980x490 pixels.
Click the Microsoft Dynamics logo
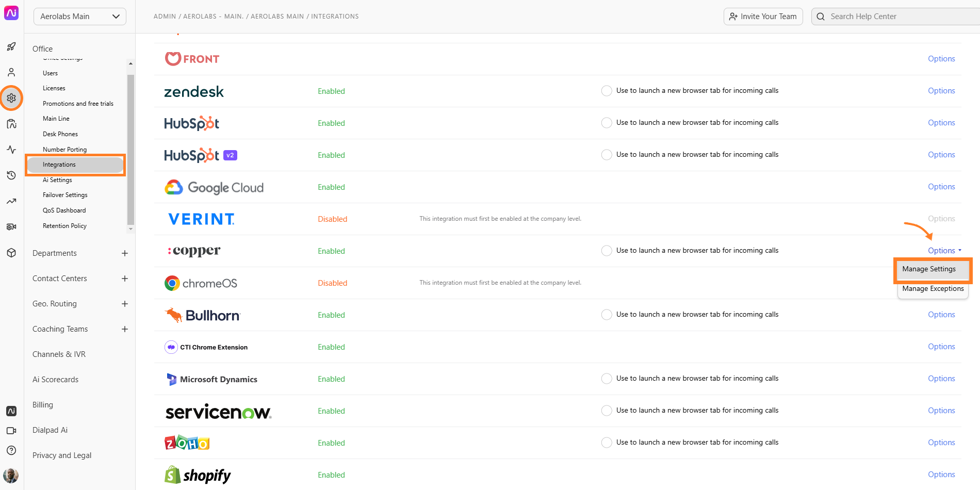pos(211,379)
